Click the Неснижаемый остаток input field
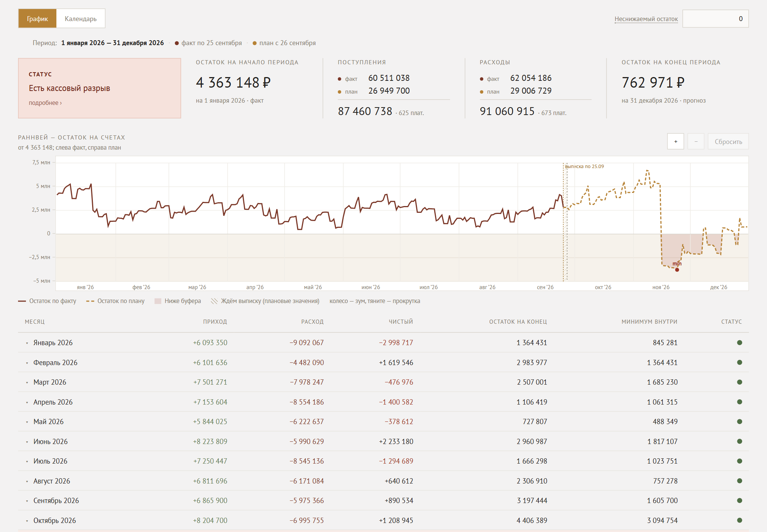767x532 pixels. (715, 18)
